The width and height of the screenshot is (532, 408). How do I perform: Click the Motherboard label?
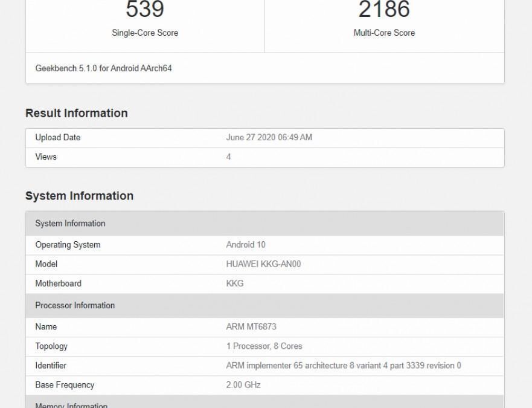59,283
